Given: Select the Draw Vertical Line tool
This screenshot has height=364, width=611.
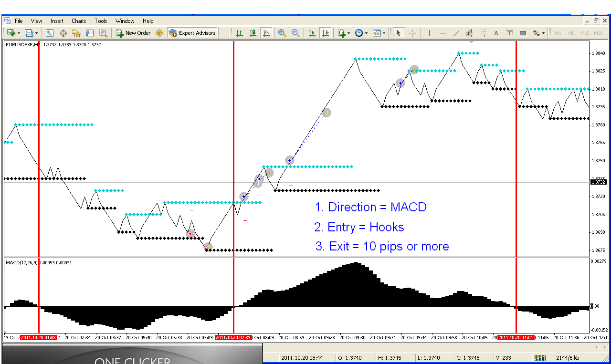Looking at the screenshot, I should [429, 33].
